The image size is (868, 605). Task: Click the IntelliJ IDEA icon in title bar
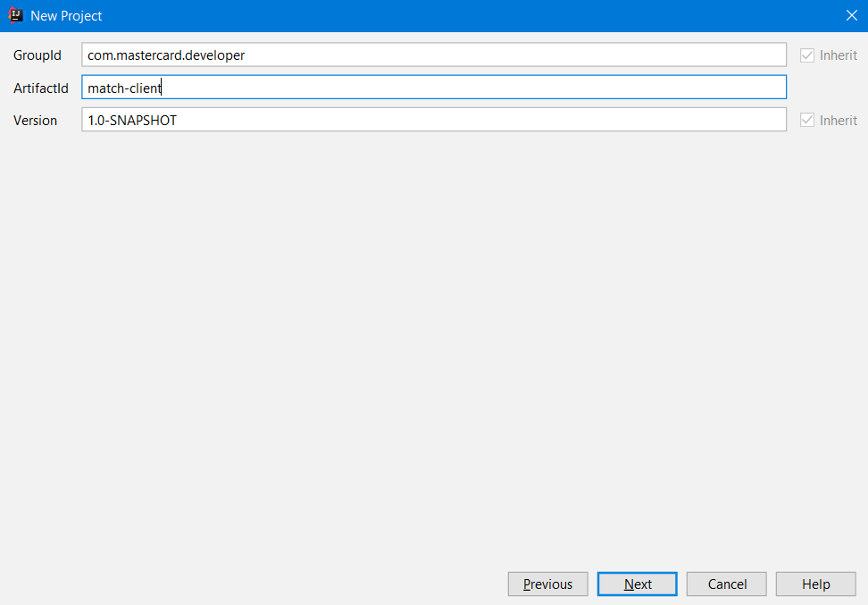[x=15, y=15]
